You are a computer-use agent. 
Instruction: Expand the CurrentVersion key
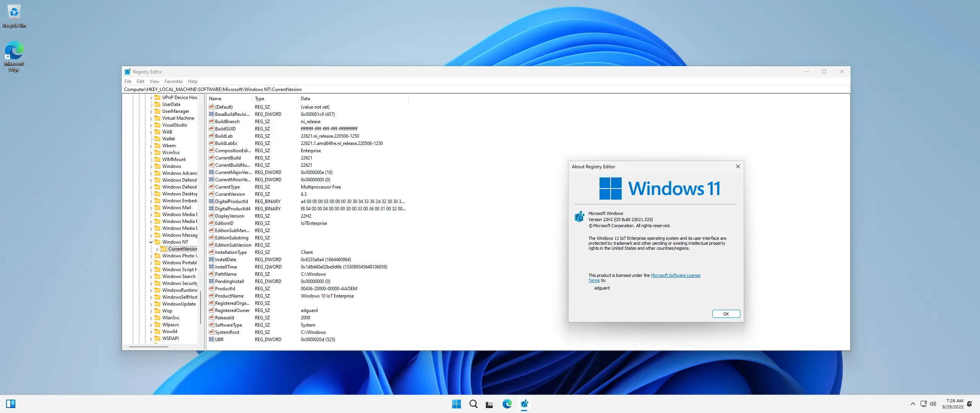(157, 249)
